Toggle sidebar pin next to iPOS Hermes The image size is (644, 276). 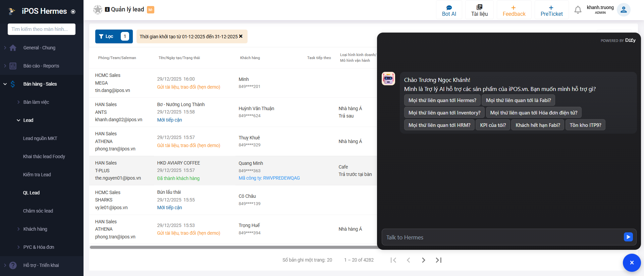coord(73,12)
